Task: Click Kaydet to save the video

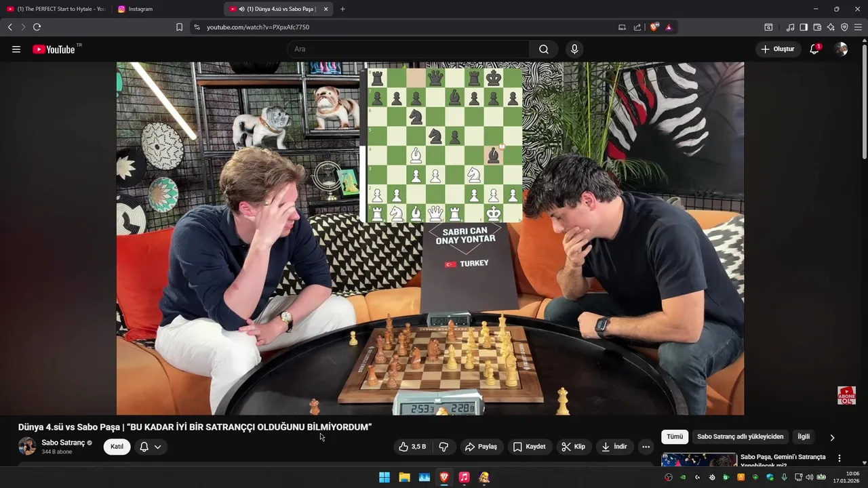Action: click(529, 447)
